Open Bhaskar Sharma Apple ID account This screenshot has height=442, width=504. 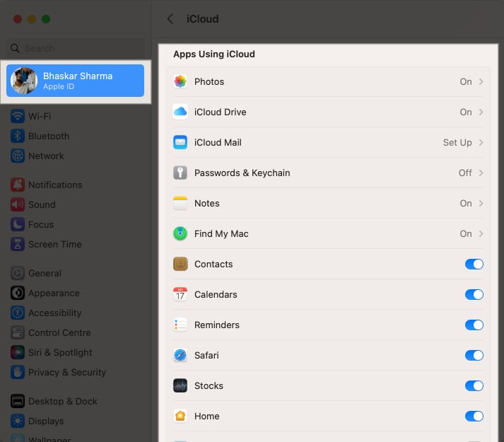(x=76, y=81)
